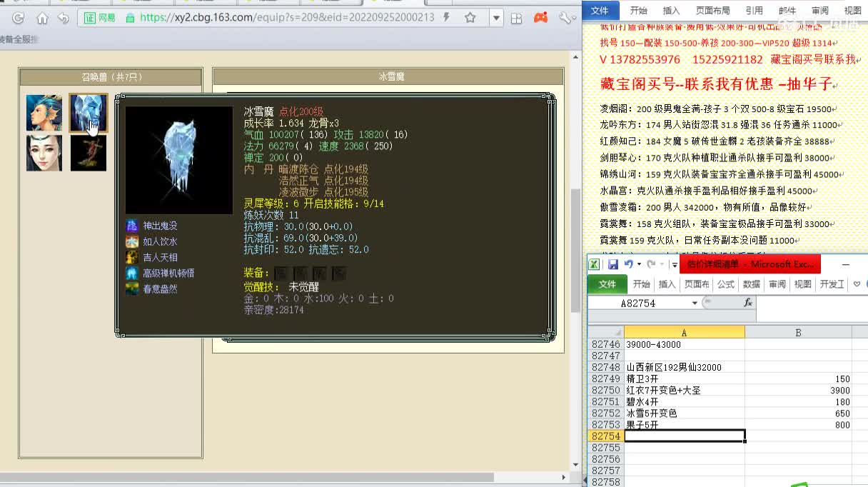
Task: Click Excel's fx insert function icon
Action: point(747,303)
